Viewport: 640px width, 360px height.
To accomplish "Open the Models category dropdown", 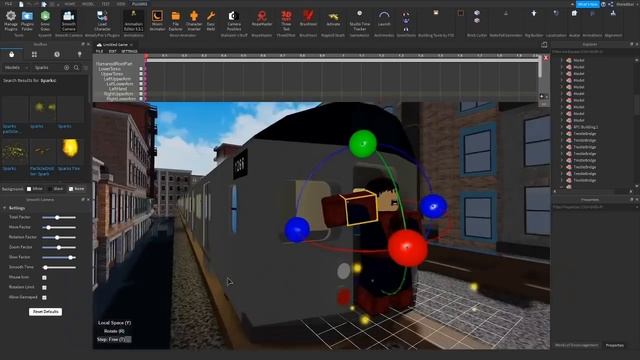I will [x=16, y=67].
